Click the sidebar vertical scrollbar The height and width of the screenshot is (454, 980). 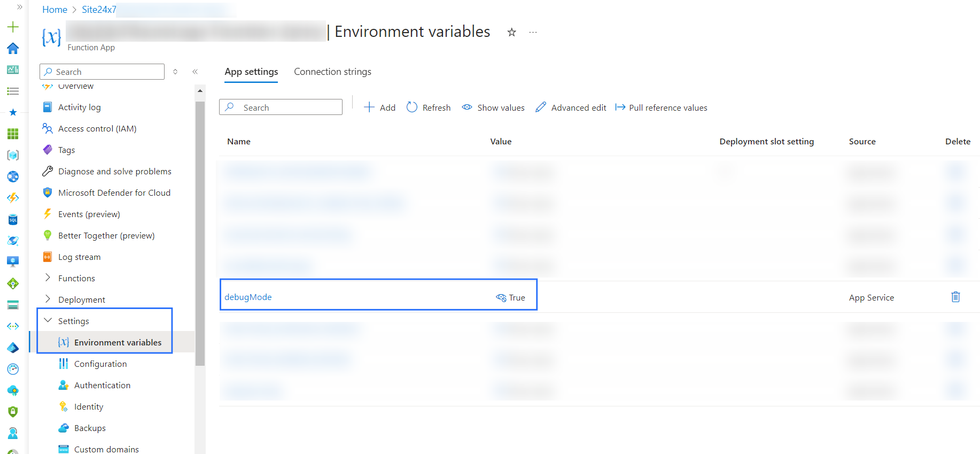[x=200, y=230]
